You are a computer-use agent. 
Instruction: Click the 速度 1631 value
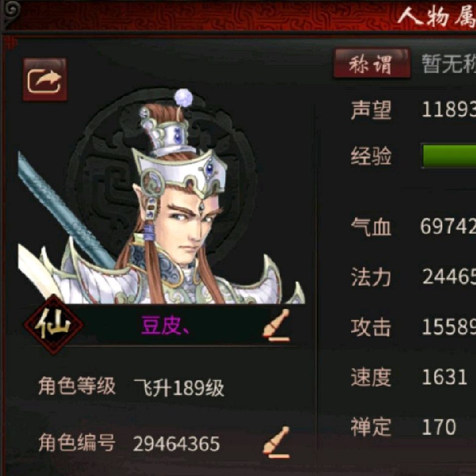[444, 377]
